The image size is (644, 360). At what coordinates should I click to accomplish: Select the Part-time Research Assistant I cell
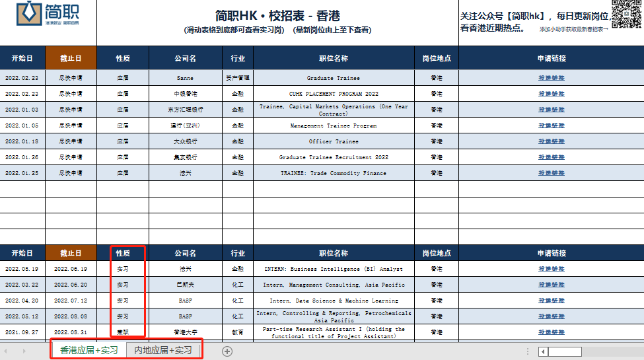[334, 332]
